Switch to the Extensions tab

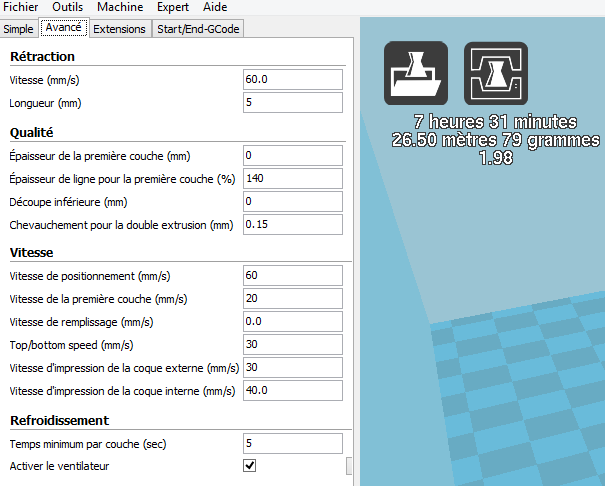pos(119,29)
